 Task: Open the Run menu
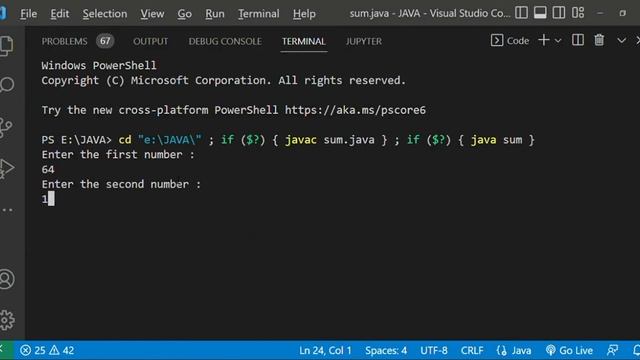[215, 14]
